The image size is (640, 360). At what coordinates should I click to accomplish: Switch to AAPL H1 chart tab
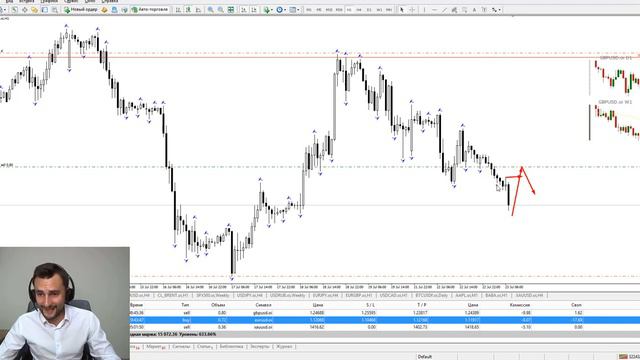tap(467, 295)
